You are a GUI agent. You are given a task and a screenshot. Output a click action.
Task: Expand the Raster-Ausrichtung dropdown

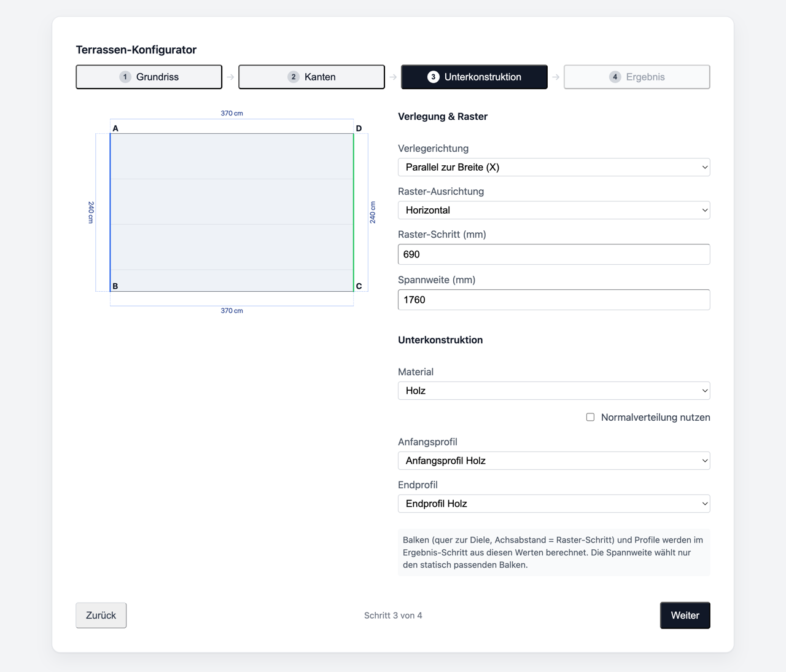(x=554, y=210)
